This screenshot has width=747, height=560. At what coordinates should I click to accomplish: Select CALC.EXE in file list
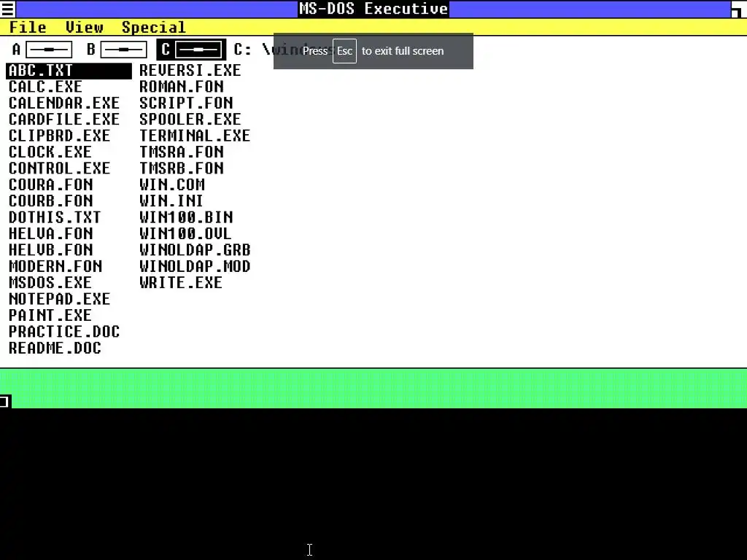pyautogui.click(x=46, y=87)
